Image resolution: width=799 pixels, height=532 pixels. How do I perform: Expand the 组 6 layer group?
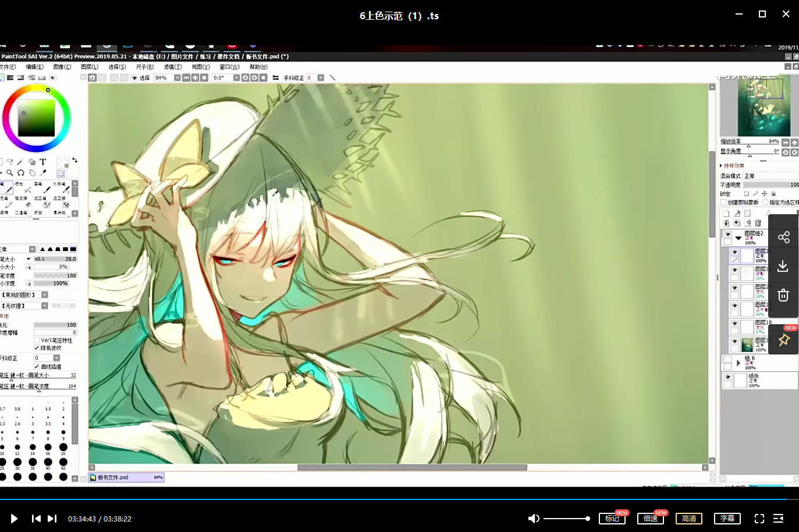pos(738,363)
